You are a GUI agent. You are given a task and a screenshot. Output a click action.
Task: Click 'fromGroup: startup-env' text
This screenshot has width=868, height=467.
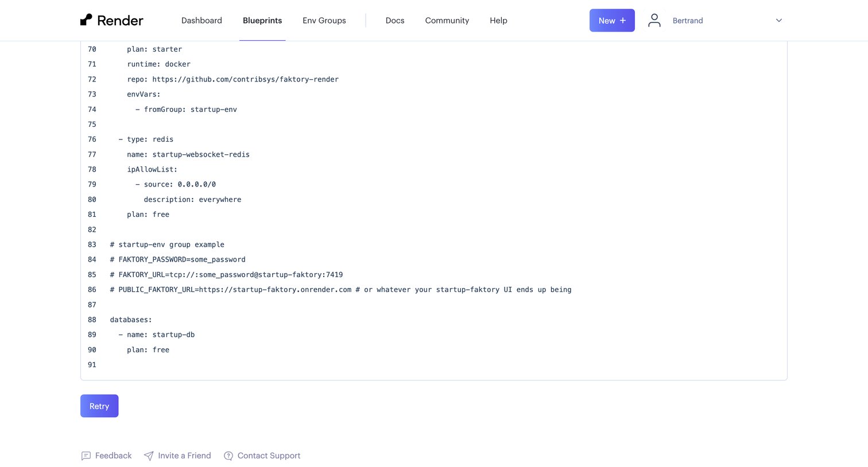point(191,109)
